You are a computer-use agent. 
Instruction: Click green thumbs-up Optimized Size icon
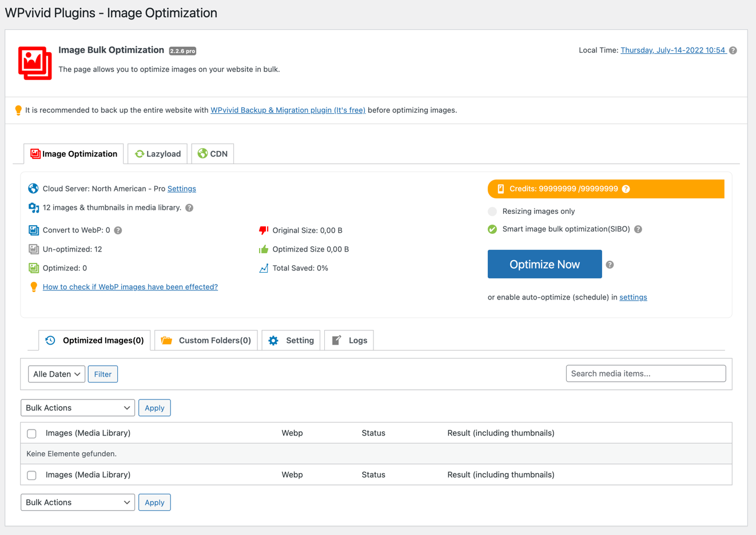264,249
